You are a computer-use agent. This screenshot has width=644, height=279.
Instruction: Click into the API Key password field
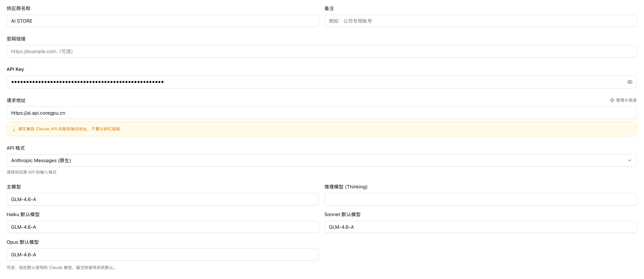(321, 82)
